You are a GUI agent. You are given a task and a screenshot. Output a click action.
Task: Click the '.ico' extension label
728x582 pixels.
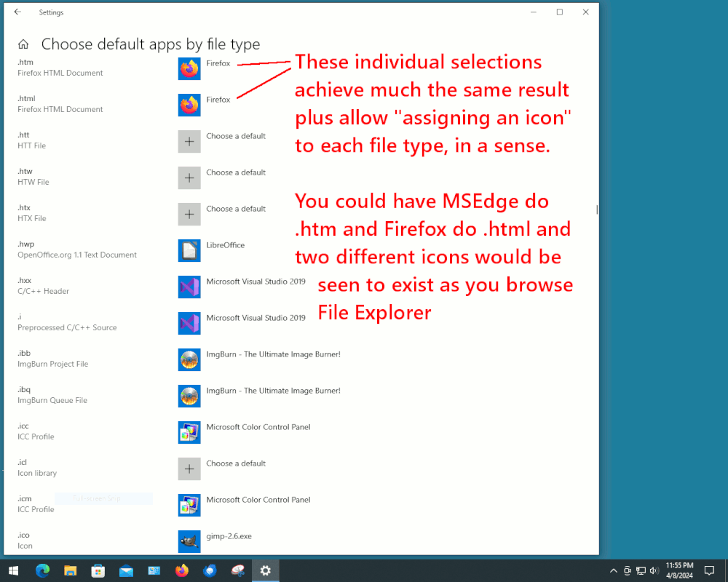[24, 535]
